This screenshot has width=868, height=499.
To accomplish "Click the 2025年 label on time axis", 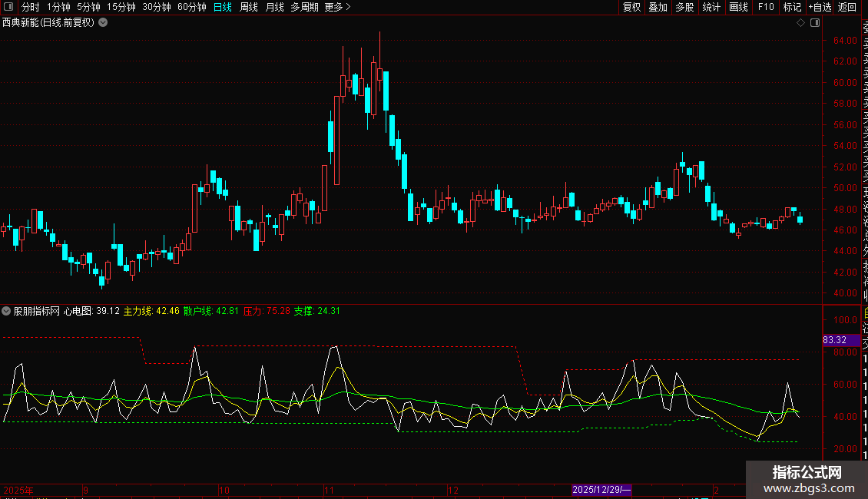I will click(18, 490).
